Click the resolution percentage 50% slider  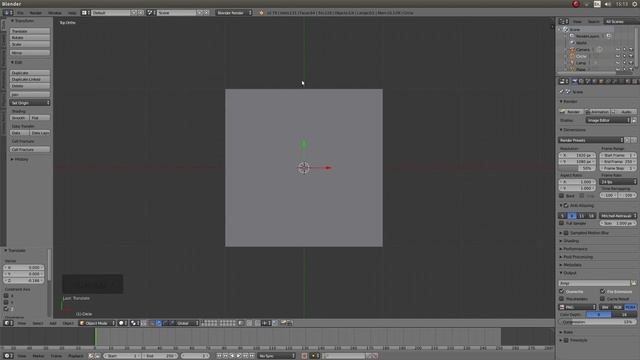pyautogui.click(x=577, y=168)
